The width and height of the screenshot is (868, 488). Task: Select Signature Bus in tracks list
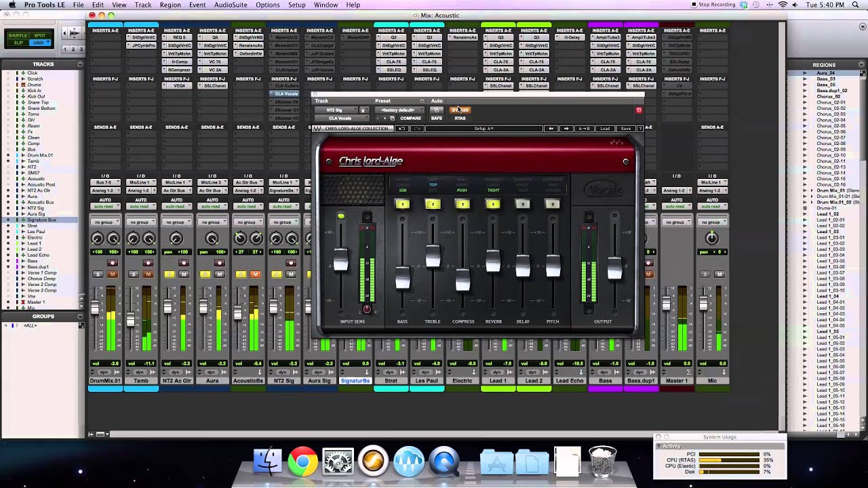tap(42, 220)
